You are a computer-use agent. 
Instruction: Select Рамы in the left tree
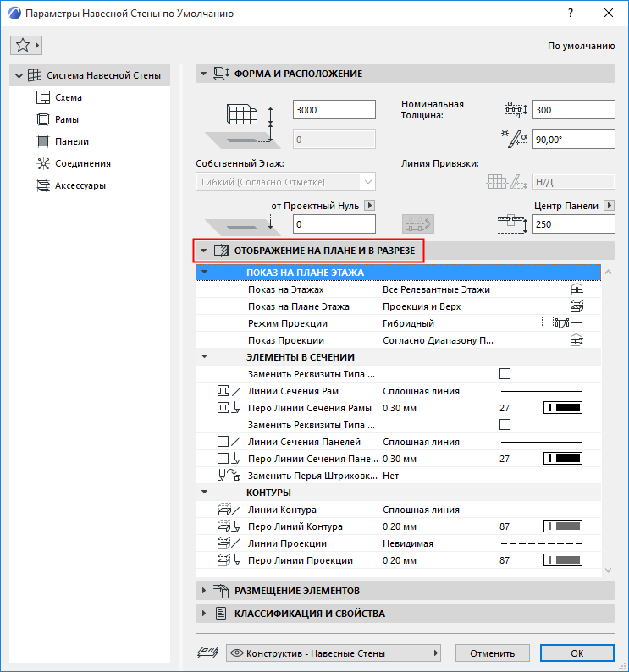point(67,119)
